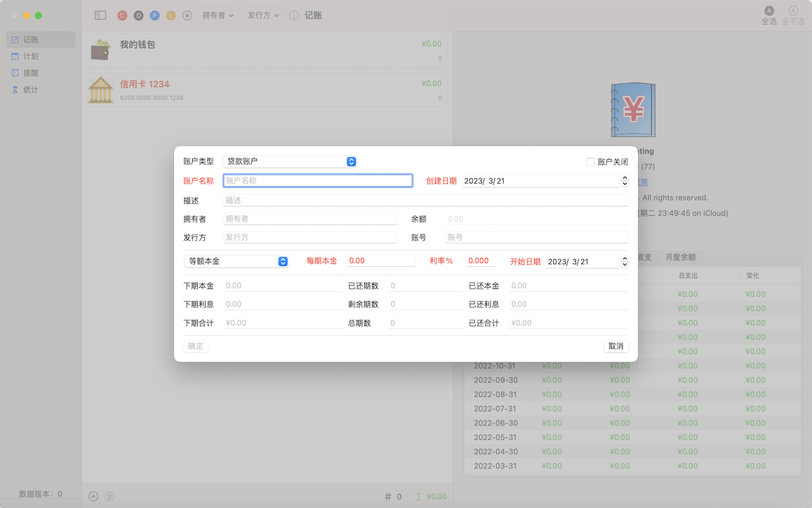
Task: Toggle the sidebar icon in toolbar
Action: pos(100,15)
